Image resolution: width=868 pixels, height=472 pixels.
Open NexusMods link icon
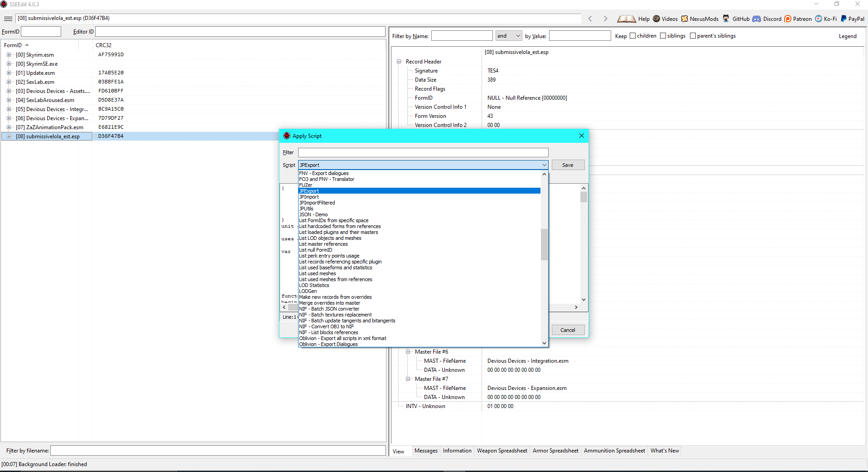pos(685,19)
